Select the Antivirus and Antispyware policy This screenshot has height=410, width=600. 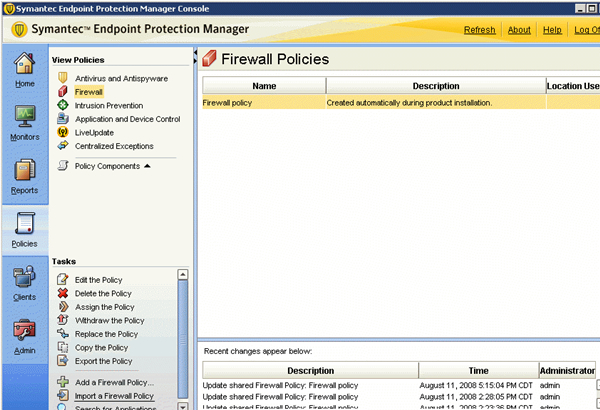(x=121, y=78)
